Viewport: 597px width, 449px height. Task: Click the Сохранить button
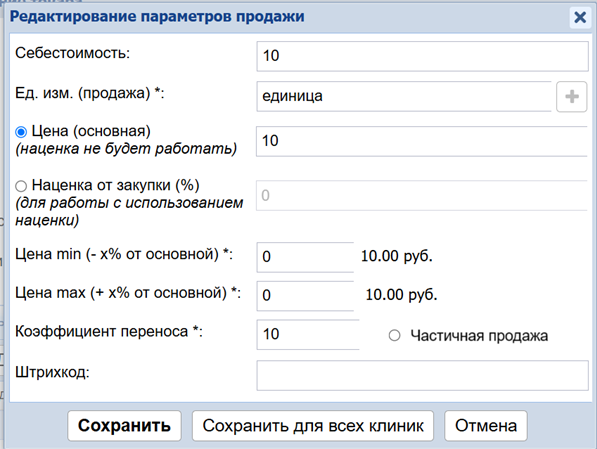click(x=125, y=426)
